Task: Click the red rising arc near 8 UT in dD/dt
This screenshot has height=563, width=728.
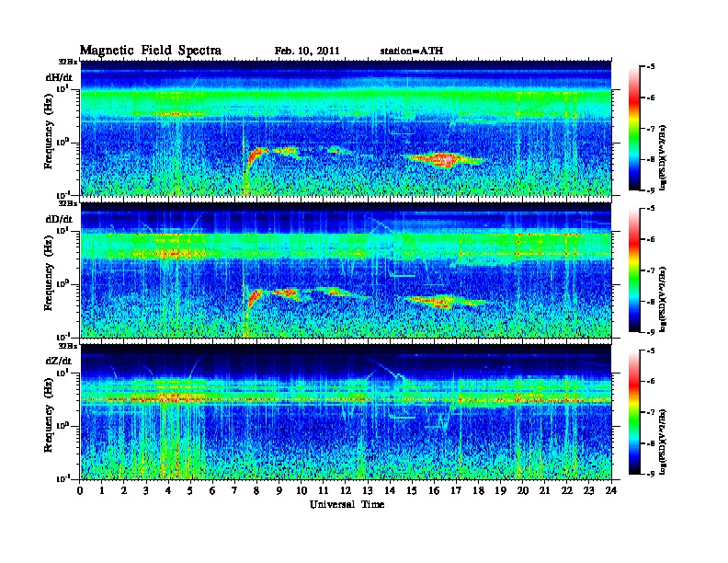Action: (255, 297)
